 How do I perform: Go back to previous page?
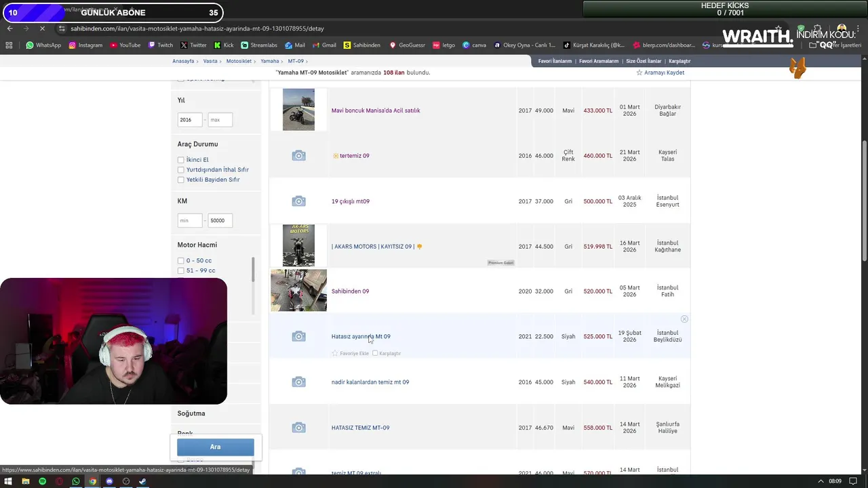coord(9,28)
